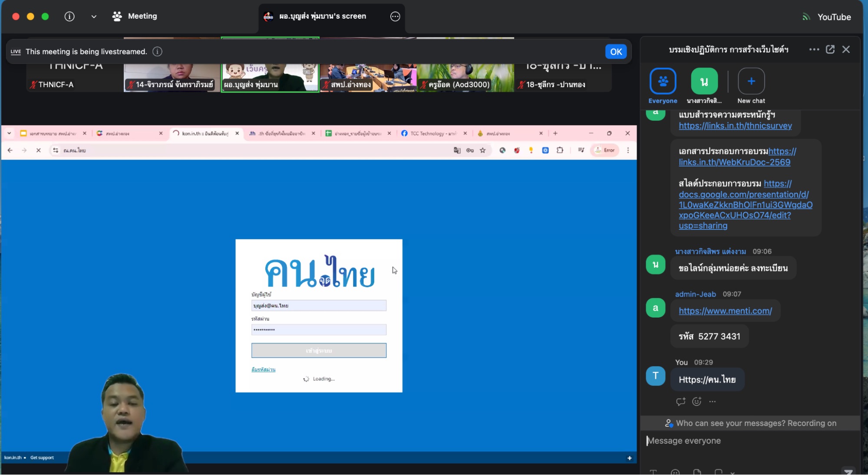Viewport: 868px width, 475px height.
Task: Expand the meeting info dropdown chevron
Action: [94, 16]
